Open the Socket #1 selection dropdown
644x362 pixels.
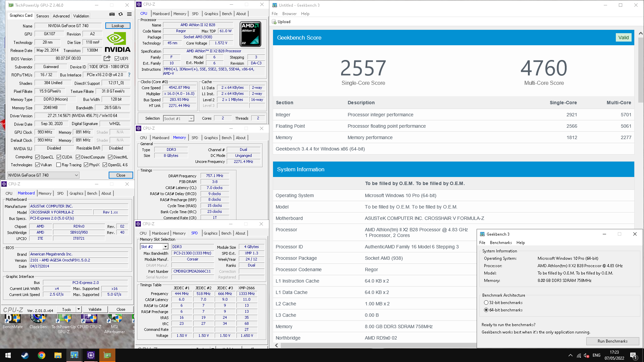click(x=178, y=118)
